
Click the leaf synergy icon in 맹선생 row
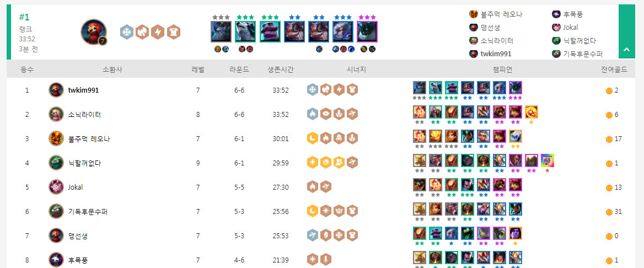(326, 235)
